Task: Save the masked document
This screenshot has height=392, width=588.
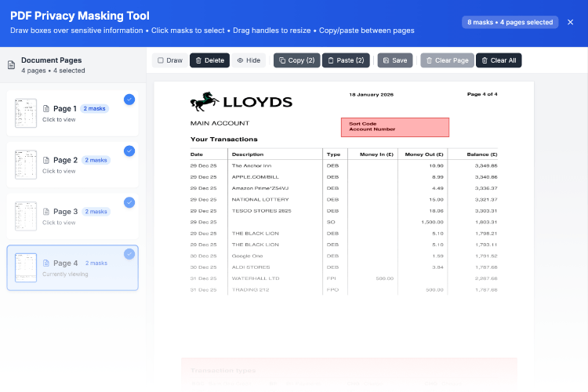Action: coord(394,60)
